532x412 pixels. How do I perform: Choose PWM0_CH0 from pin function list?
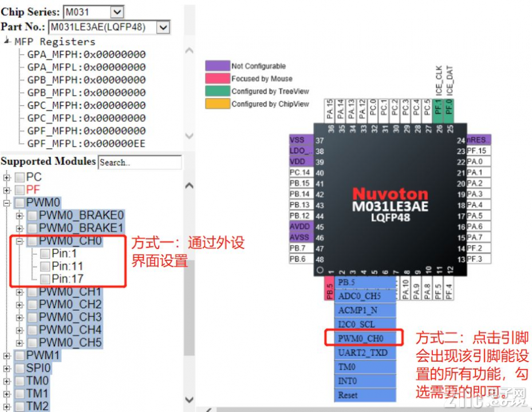pos(365,338)
